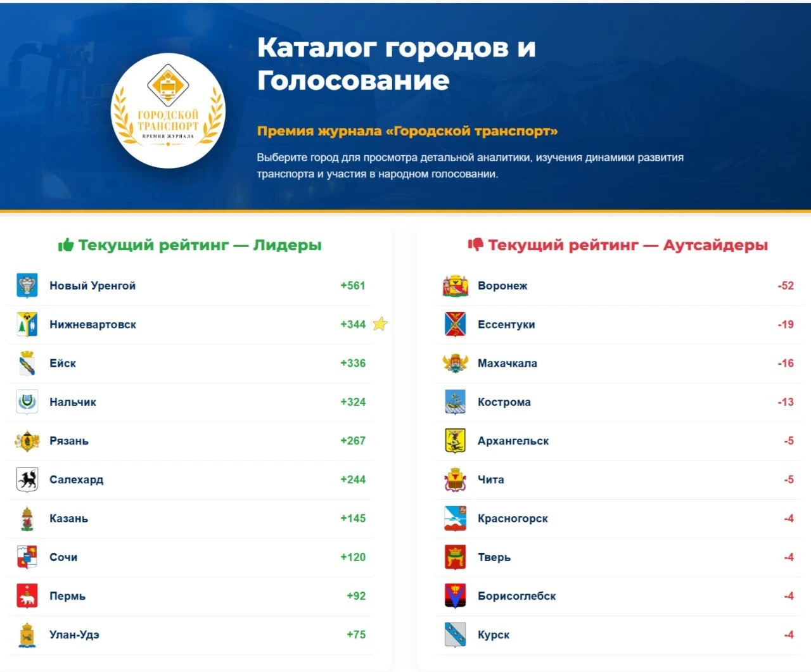
Task: Click the Новый Уренгой coat of arms
Action: click(x=27, y=286)
